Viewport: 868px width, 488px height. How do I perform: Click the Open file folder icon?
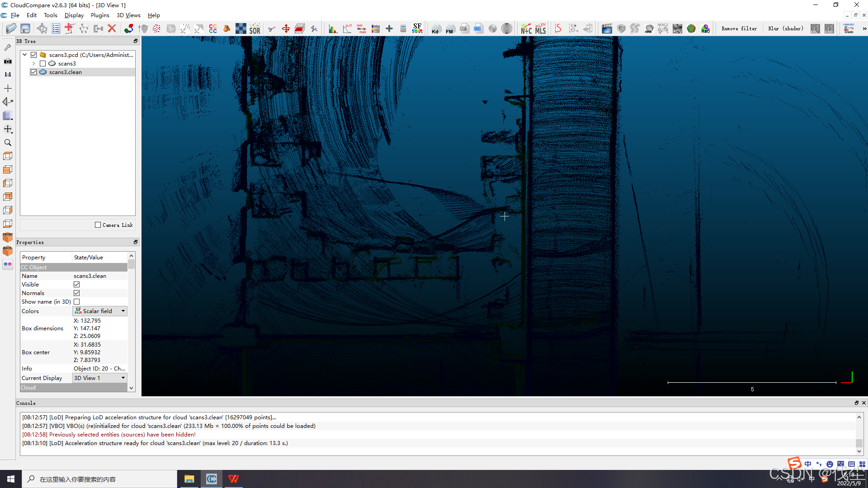11,29
